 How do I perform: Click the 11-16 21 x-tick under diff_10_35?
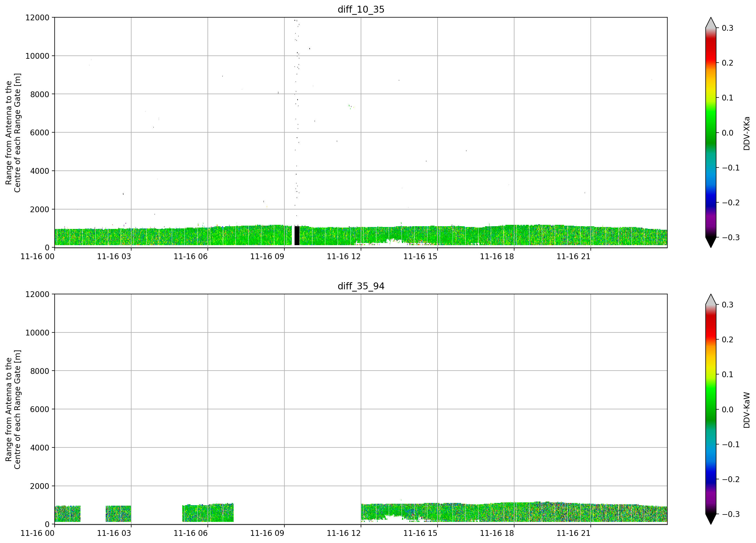[x=574, y=256]
